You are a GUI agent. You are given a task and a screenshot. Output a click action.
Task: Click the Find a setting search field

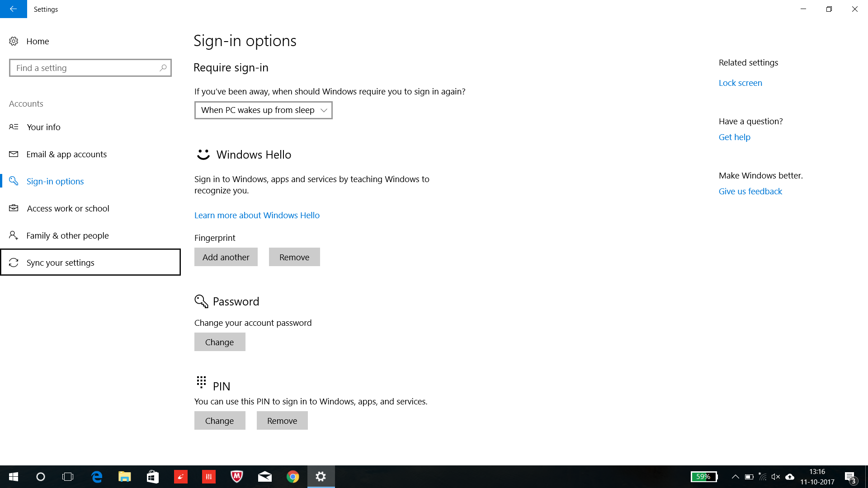[90, 68]
